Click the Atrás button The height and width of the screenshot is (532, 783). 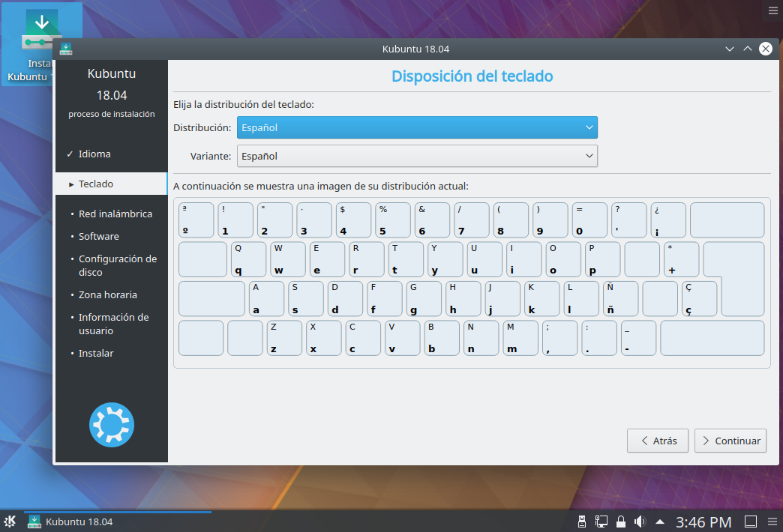[658, 441]
